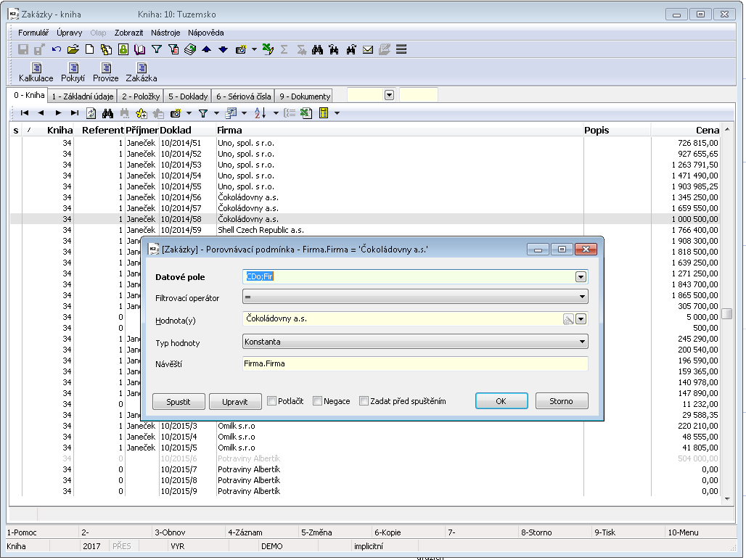Open the Typ hodnoty combo box

tap(582, 342)
